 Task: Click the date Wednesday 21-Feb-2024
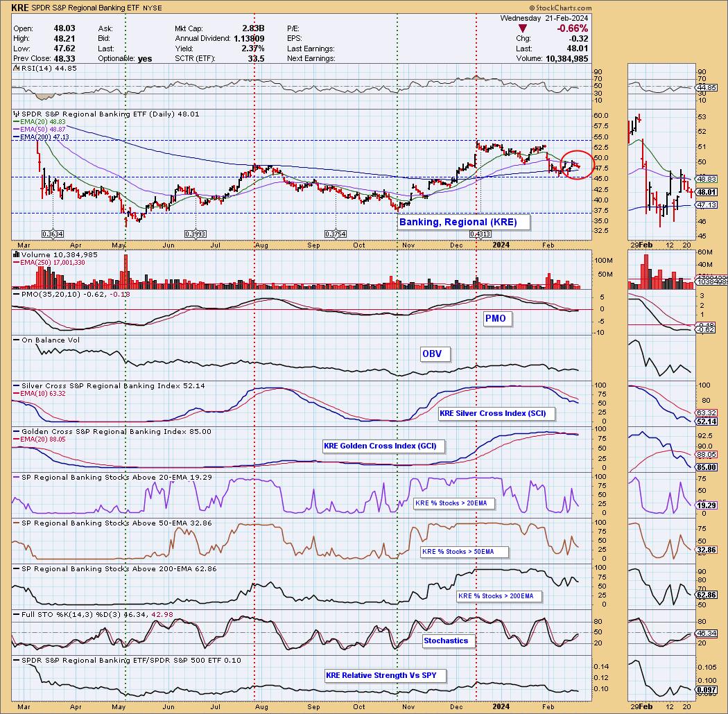click(544, 18)
